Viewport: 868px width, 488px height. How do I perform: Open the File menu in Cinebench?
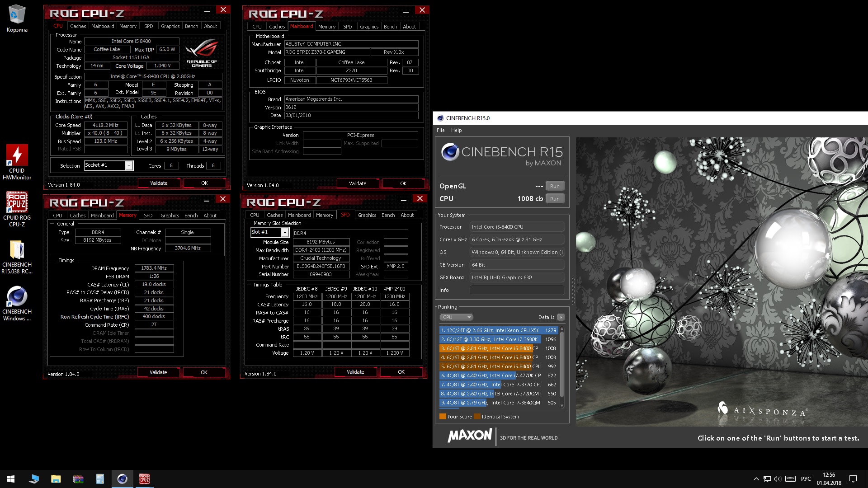(x=440, y=130)
